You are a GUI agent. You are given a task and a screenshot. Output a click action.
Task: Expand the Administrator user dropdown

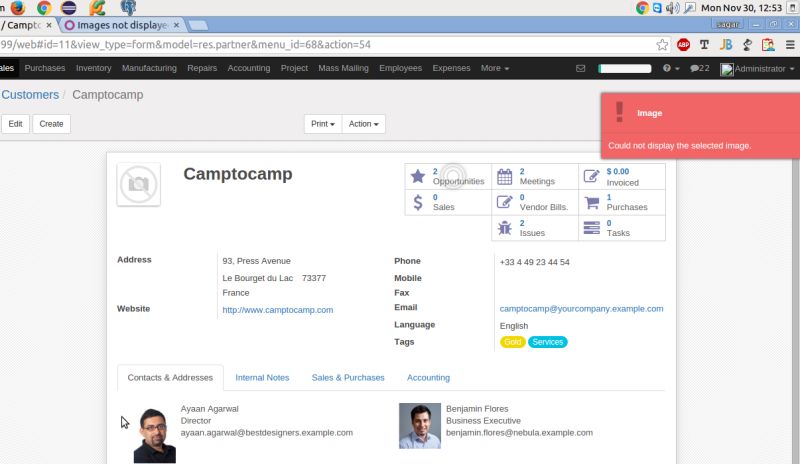[x=757, y=69]
